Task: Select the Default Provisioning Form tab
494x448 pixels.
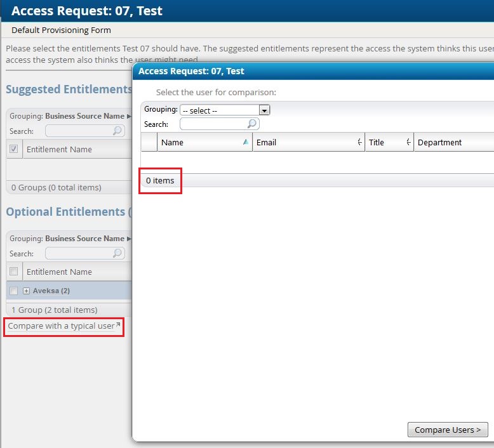Action: [x=61, y=30]
